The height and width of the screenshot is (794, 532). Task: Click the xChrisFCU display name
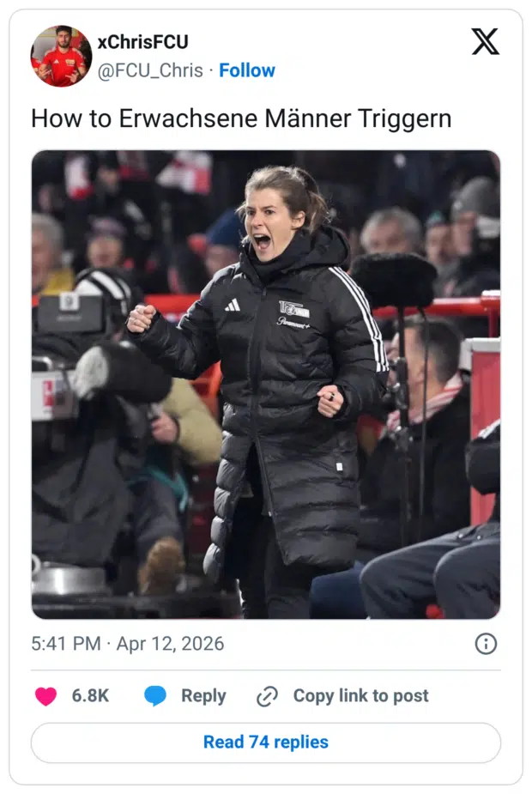pos(142,42)
